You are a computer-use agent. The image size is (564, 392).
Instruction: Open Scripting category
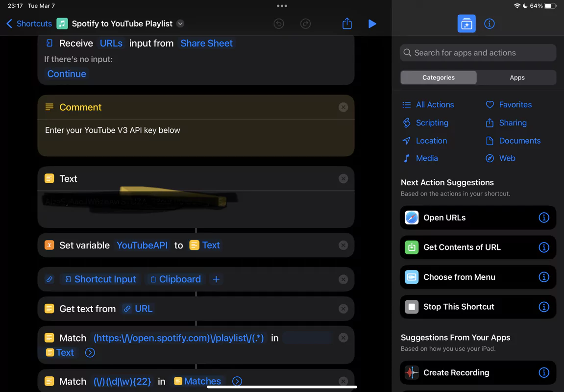(425, 122)
